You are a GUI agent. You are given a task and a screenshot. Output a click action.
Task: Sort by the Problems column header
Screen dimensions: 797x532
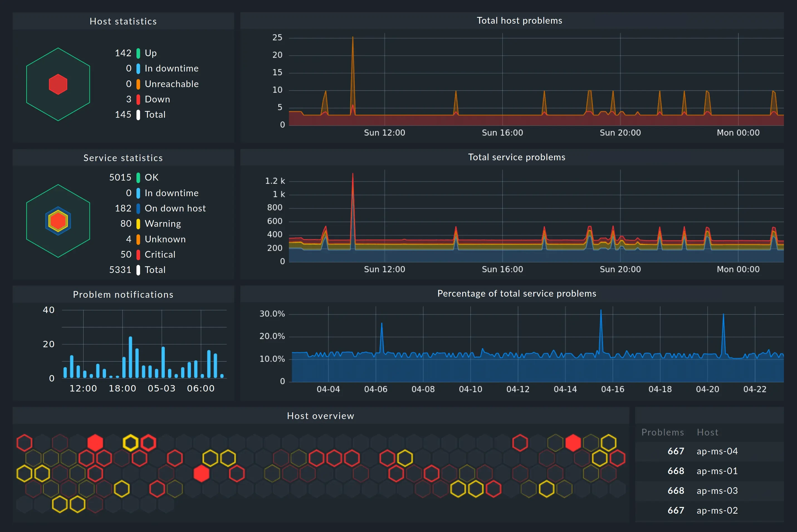coord(662,432)
